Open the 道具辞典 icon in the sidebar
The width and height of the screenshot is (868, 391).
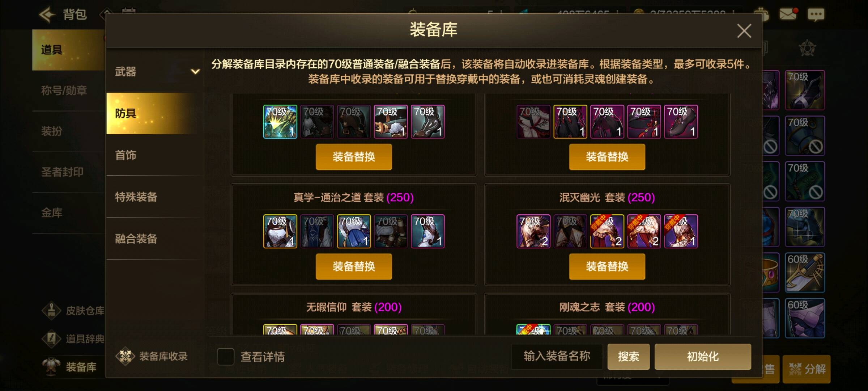51,339
